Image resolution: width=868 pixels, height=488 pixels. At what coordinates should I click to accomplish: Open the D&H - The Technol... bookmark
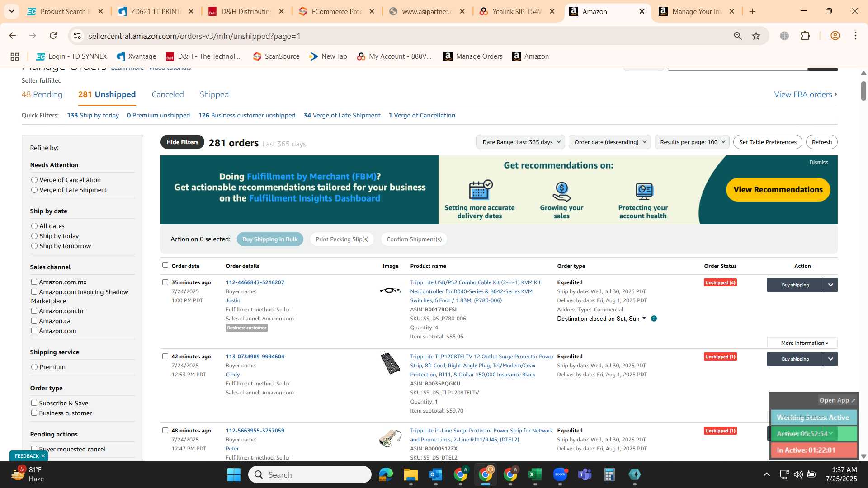pos(203,56)
